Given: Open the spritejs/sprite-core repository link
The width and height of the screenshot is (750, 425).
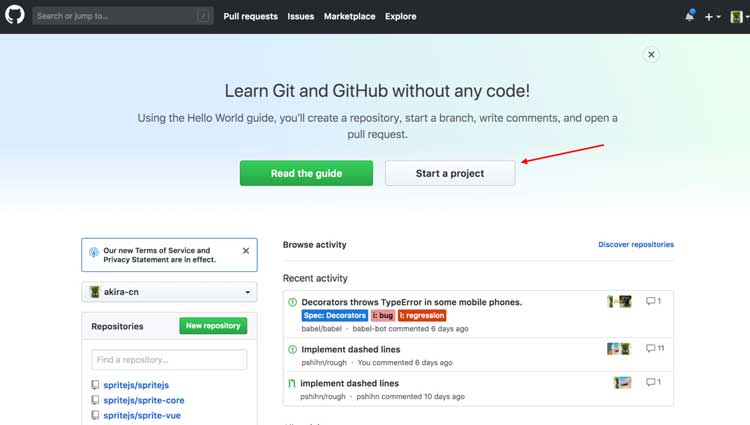Looking at the screenshot, I should pos(143,400).
